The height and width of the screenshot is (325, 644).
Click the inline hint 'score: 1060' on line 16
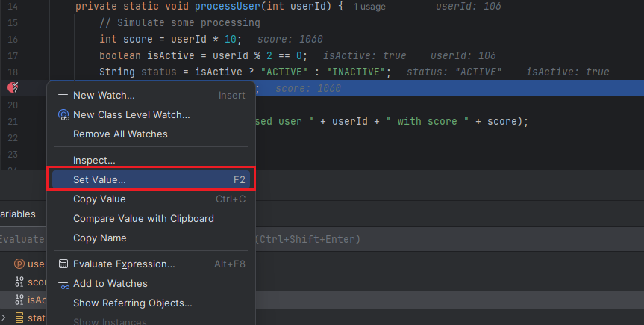(290, 39)
